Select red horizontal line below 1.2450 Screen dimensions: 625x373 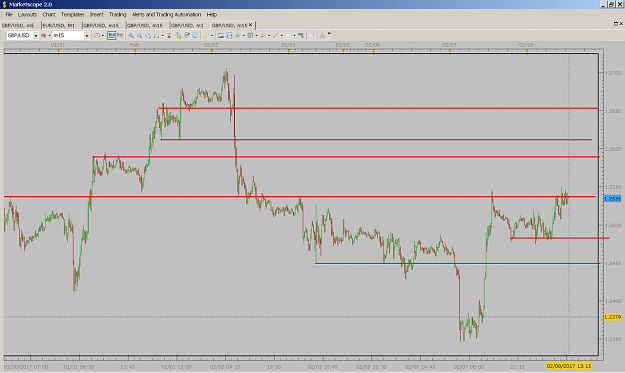pyautogui.click(x=457, y=263)
